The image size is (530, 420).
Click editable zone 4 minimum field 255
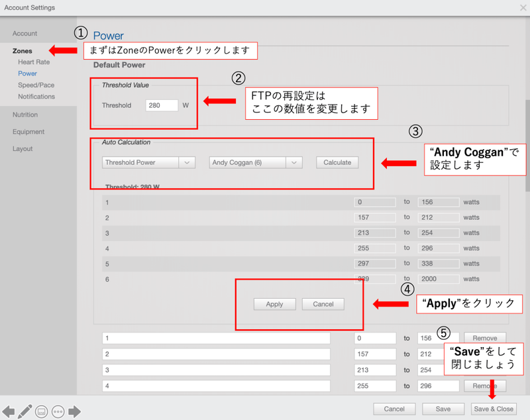[375, 386]
